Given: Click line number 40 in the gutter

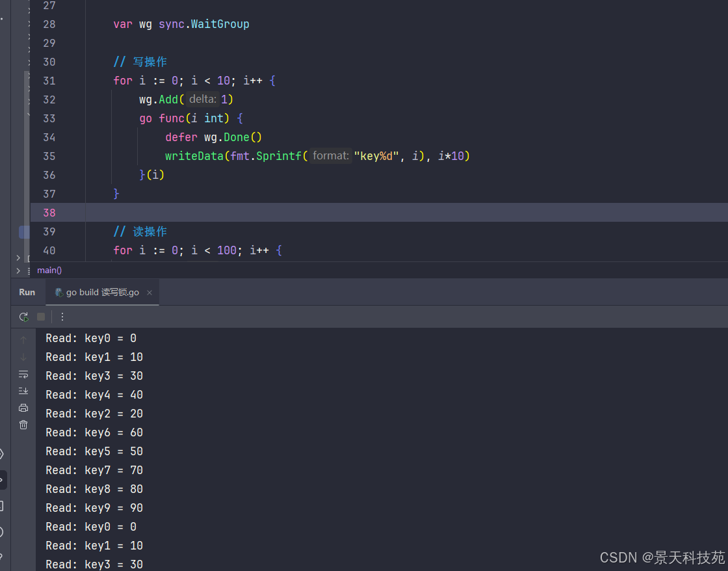Looking at the screenshot, I should 49,250.
